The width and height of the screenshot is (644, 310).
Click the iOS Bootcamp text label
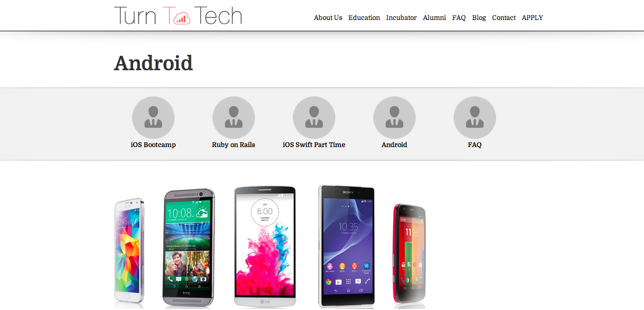click(x=153, y=145)
